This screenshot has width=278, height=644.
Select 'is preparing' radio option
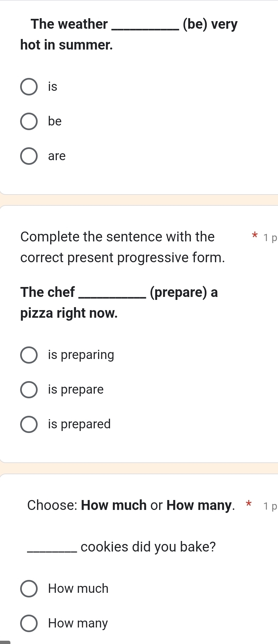pos(29,355)
